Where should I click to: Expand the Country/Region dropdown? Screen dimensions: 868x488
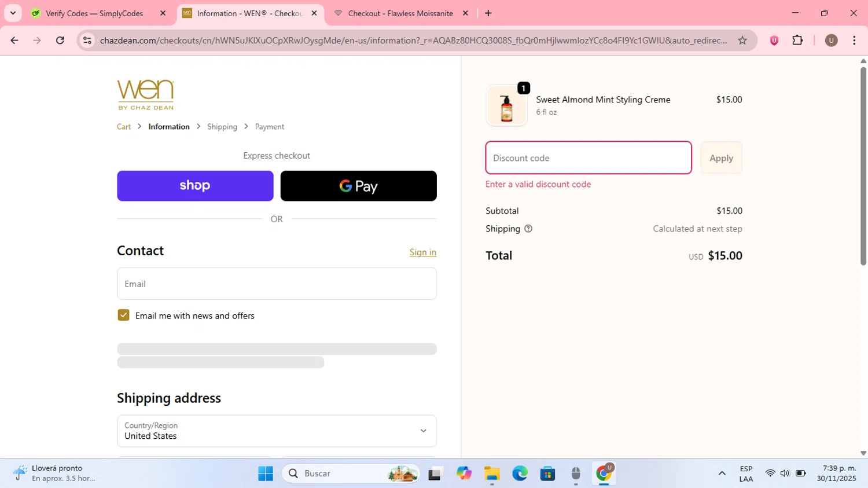click(277, 431)
